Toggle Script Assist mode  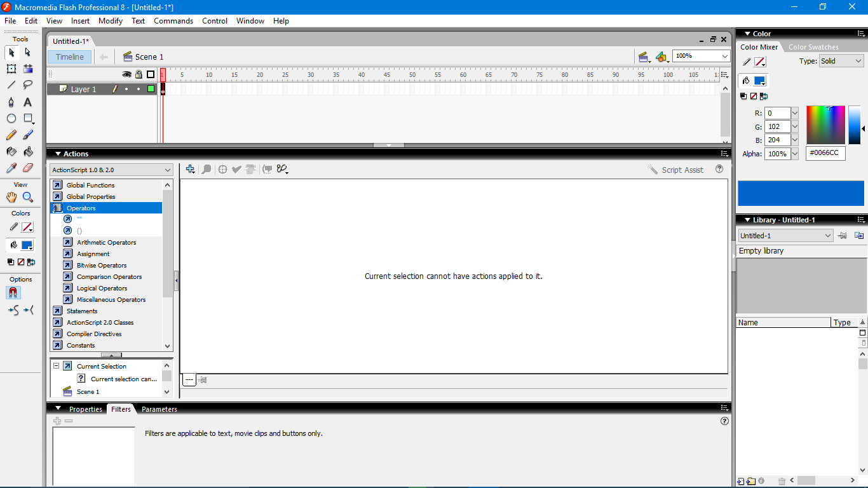[675, 170]
